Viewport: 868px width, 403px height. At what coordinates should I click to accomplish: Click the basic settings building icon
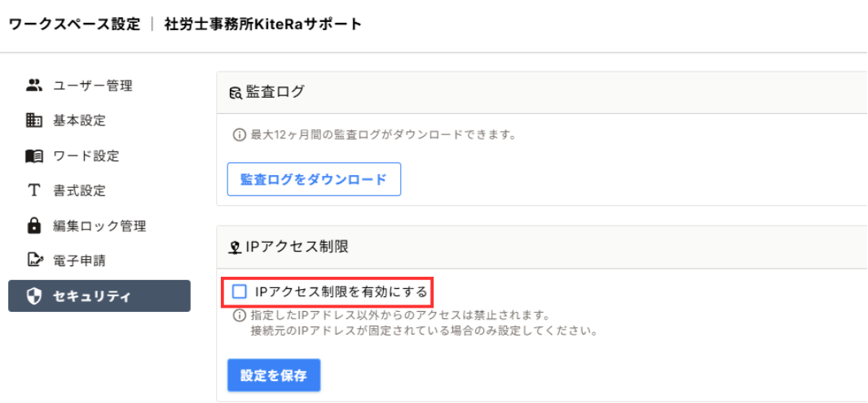tap(34, 120)
